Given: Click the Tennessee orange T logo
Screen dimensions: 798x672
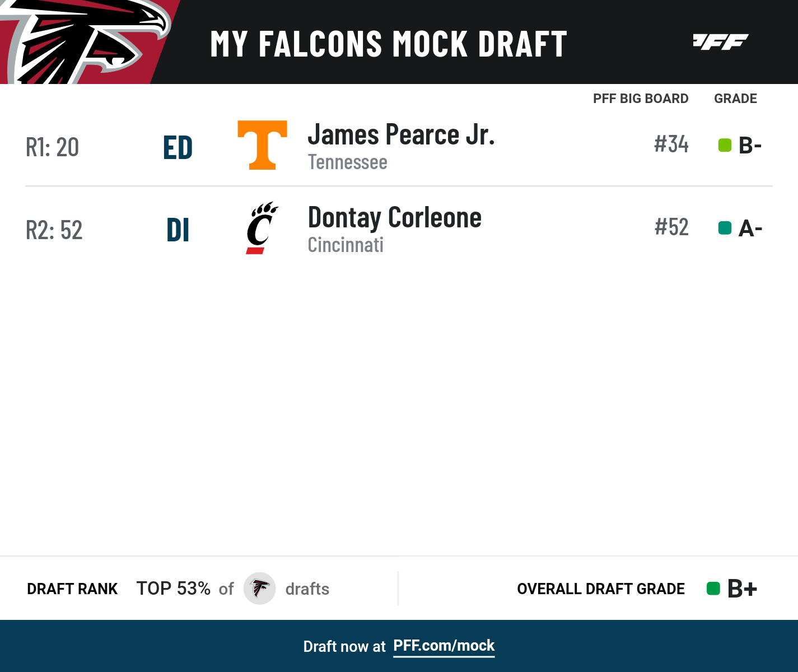Looking at the screenshot, I should (262, 144).
